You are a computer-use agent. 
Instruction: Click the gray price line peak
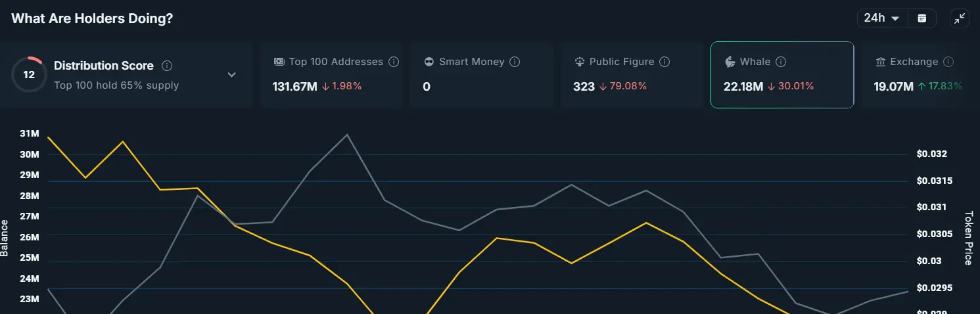click(x=347, y=134)
